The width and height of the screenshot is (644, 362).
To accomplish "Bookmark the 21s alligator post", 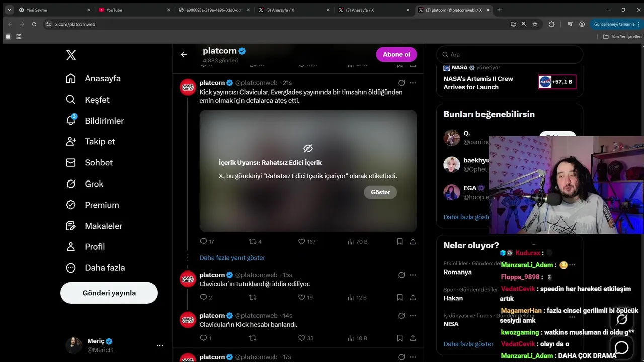I will click(400, 242).
